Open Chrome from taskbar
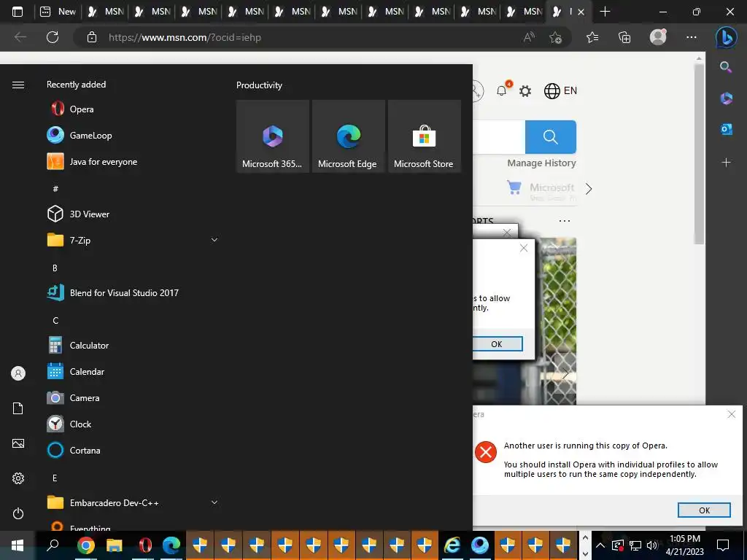 tap(86, 545)
